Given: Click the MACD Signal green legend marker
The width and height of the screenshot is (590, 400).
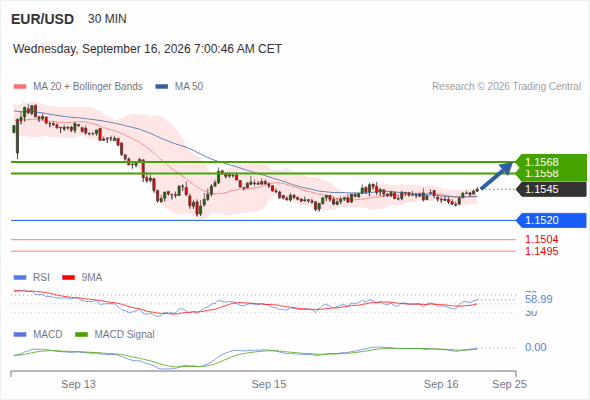Looking at the screenshot, I should (81, 335).
